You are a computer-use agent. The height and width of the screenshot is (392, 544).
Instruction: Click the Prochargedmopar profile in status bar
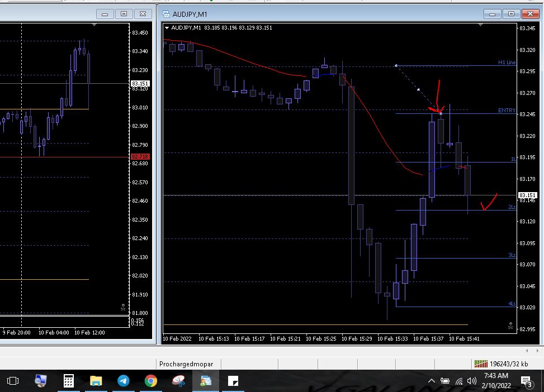[x=186, y=364]
